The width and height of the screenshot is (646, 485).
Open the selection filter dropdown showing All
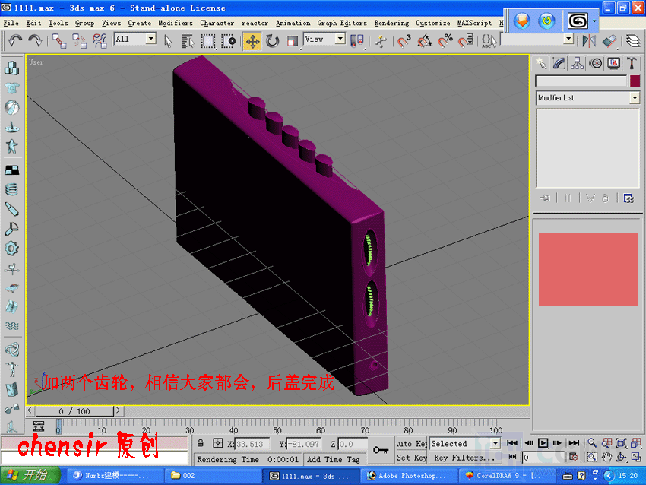135,39
